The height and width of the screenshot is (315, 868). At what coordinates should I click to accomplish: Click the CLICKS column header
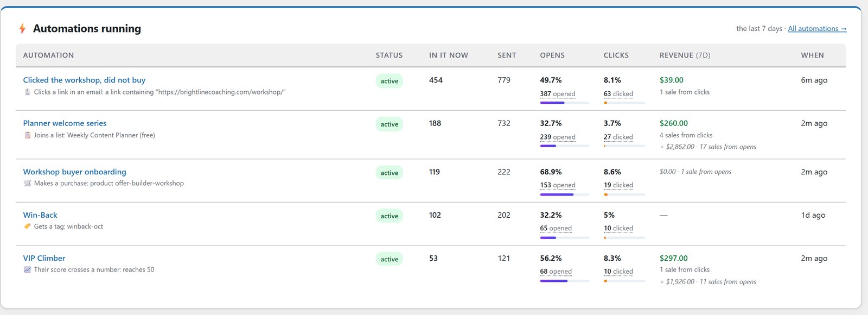[x=616, y=55]
